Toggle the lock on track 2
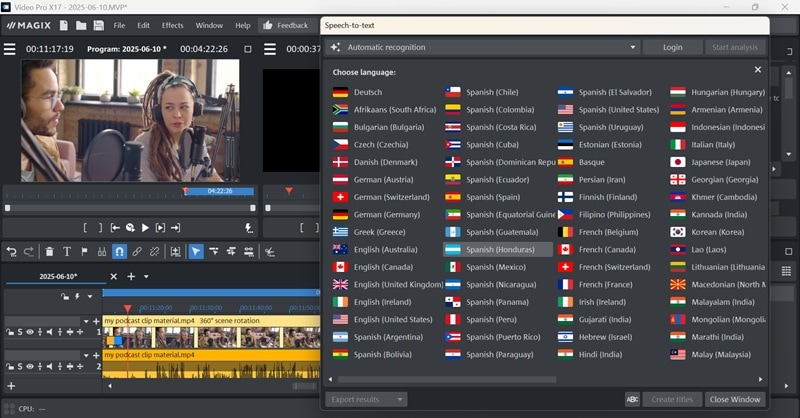This screenshot has height=418, width=800. (10, 366)
